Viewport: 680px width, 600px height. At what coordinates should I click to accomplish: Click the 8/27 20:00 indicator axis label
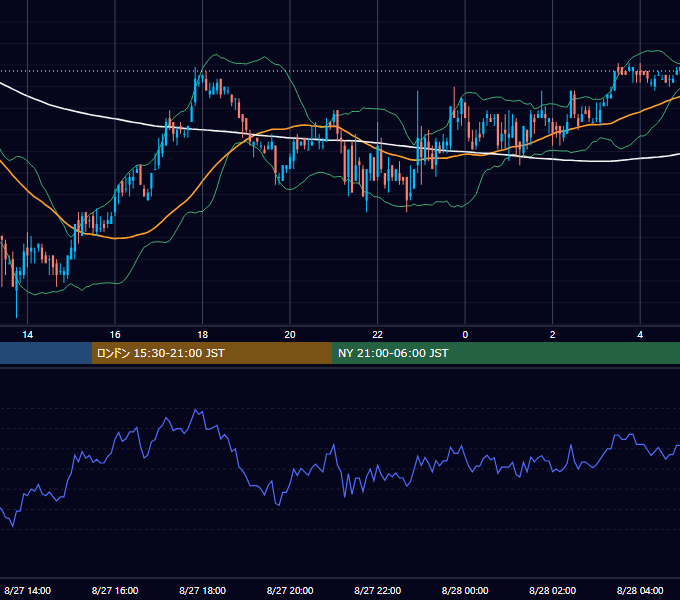(290, 590)
